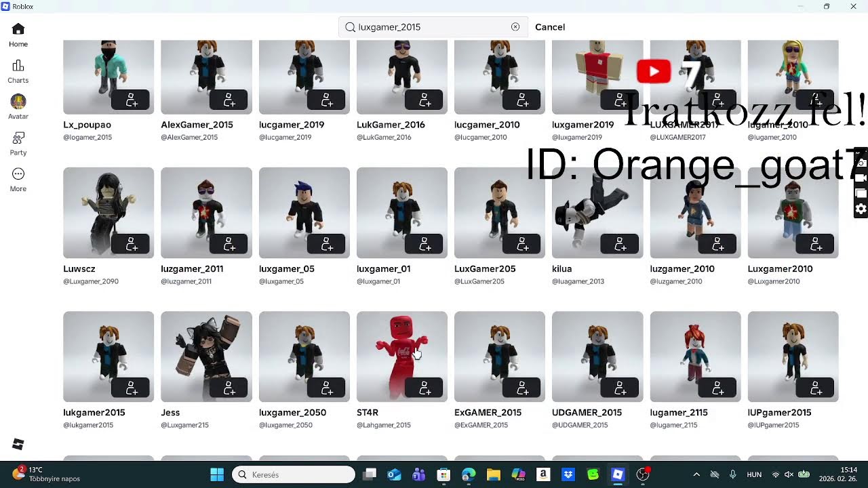Open the lucgamer_2019 profile name
Image resolution: width=868 pixels, height=488 pixels.
[292, 125]
